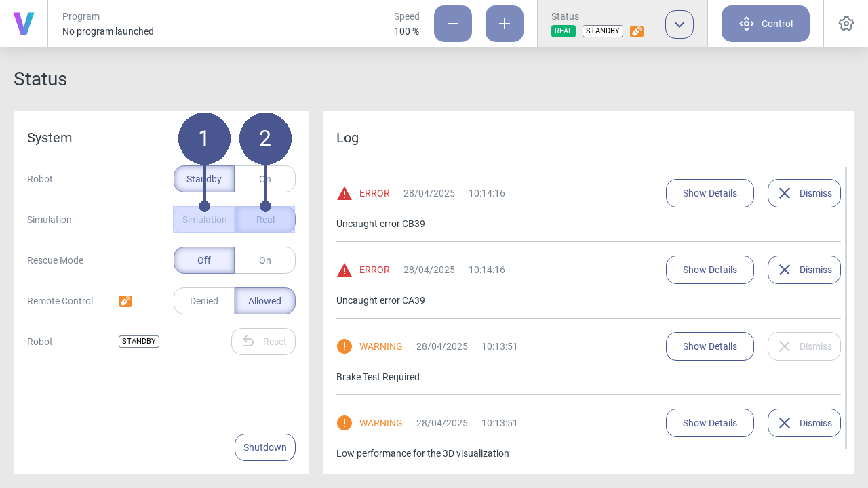Screen dimensions: 868x488
Task: Click the Log panel scrollbar
Action: [x=846, y=308]
